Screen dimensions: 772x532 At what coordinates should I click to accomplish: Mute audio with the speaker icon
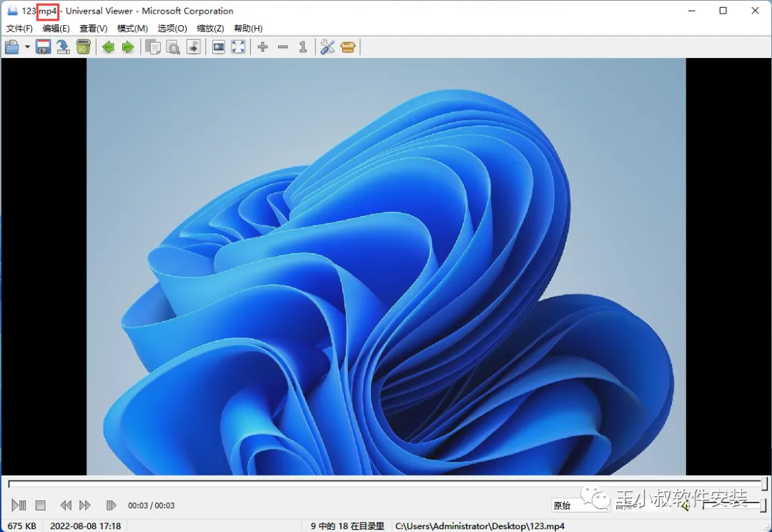click(x=685, y=506)
